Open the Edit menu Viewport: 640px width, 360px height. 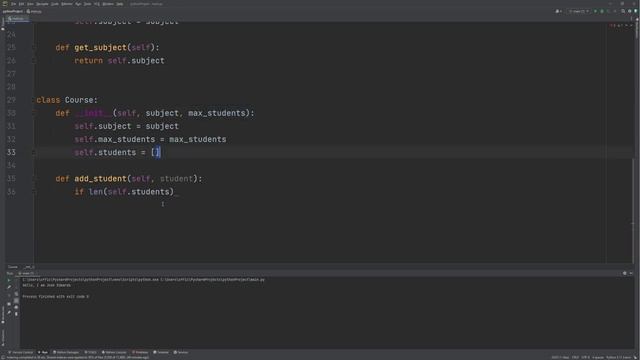[21, 4]
